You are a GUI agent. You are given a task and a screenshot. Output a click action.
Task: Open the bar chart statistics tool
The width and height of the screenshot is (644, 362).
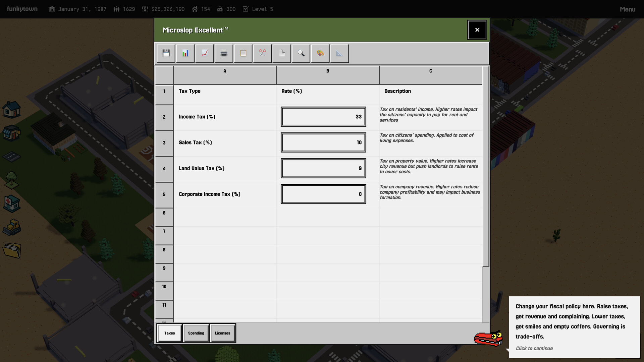pyautogui.click(x=185, y=53)
